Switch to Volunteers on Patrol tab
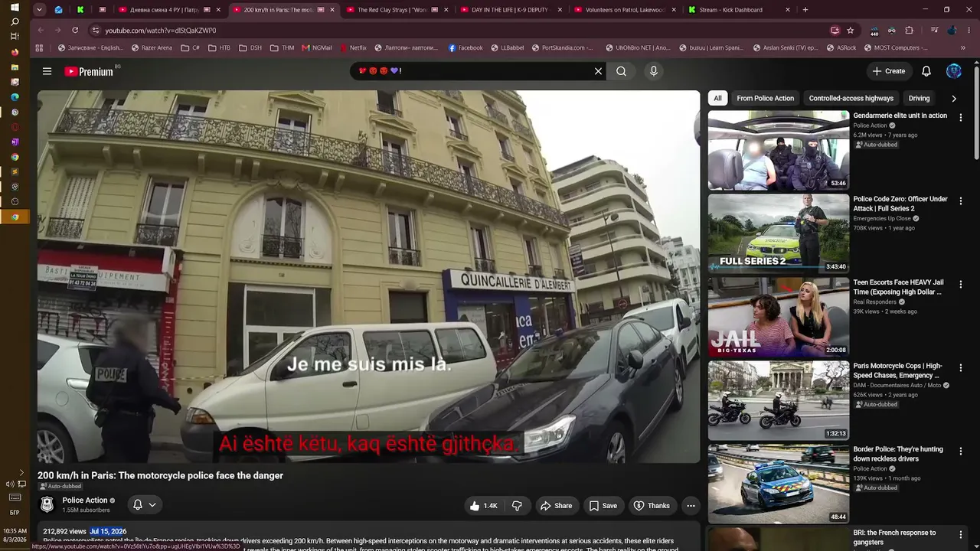 pos(623,10)
